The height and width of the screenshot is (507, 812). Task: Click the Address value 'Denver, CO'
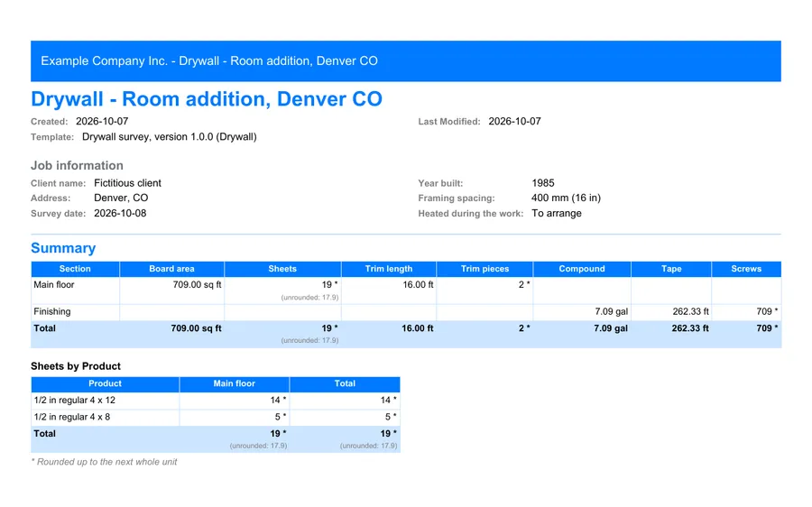point(121,198)
